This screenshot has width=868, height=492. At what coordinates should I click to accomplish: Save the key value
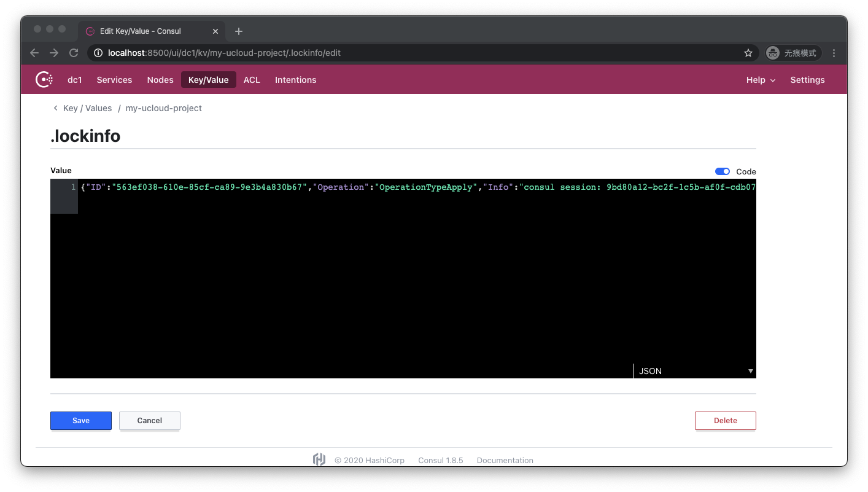click(x=81, y=421)
